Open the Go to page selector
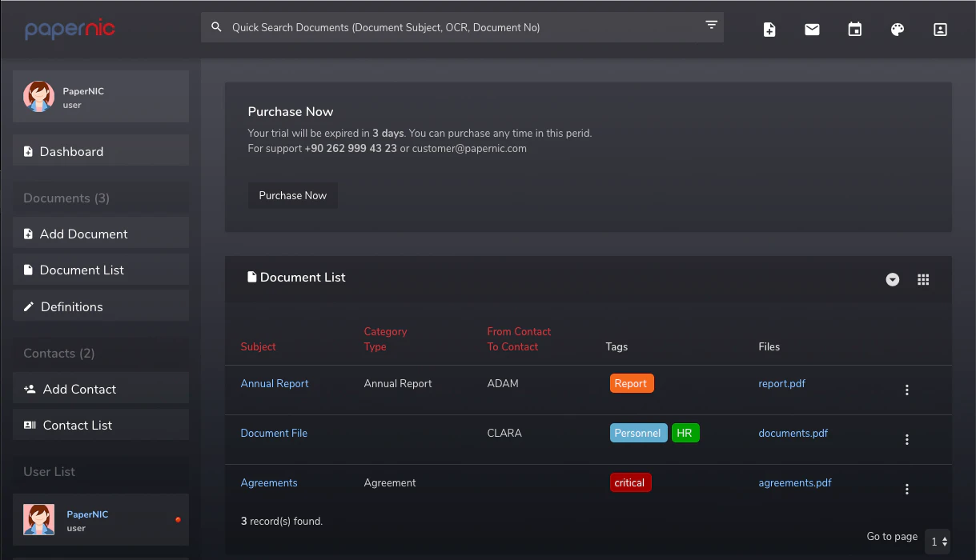 click(x=938, y=542)
